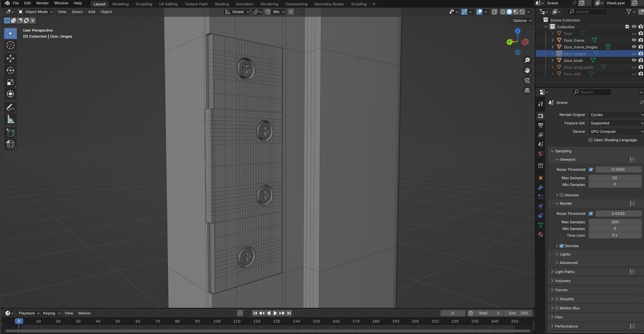Pick the Annotate tool

[10, 108]
